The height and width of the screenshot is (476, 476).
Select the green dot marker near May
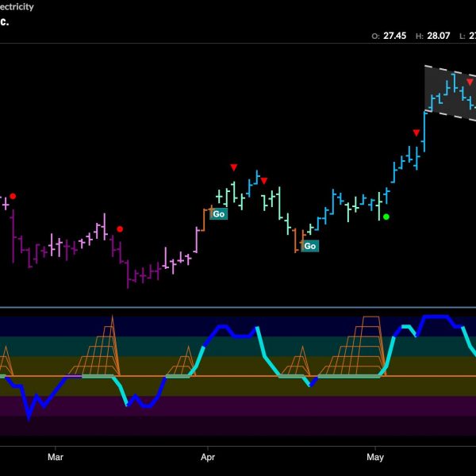386,217
